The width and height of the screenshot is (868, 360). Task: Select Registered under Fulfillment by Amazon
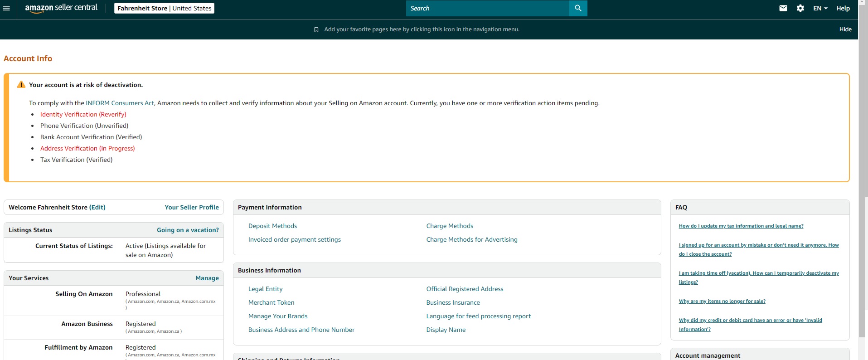141,347
